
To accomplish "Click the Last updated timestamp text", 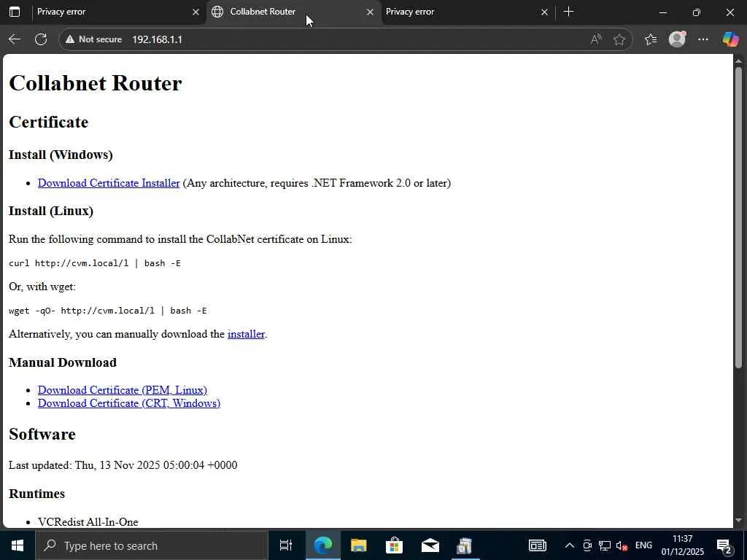I will [x=123, y=465].
